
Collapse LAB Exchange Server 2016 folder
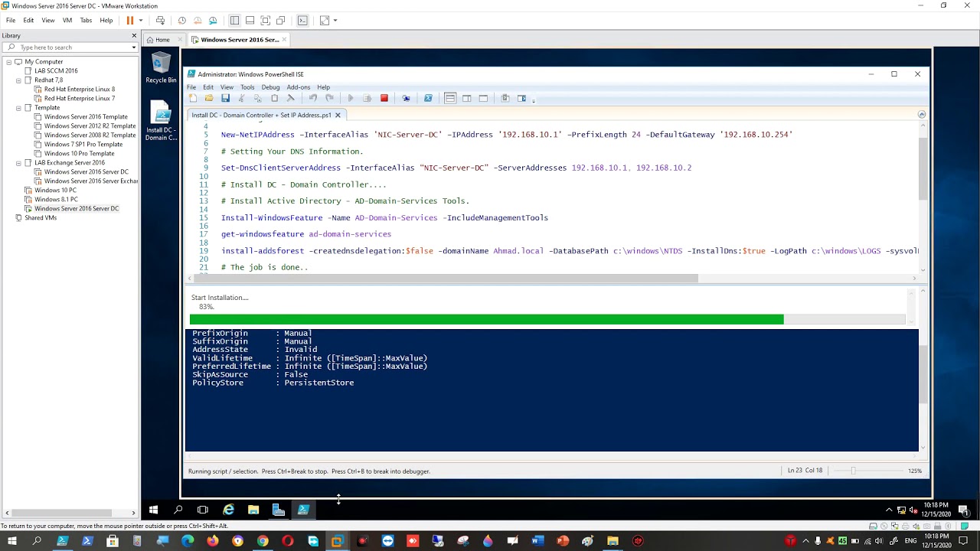click(x=18, y=163)
